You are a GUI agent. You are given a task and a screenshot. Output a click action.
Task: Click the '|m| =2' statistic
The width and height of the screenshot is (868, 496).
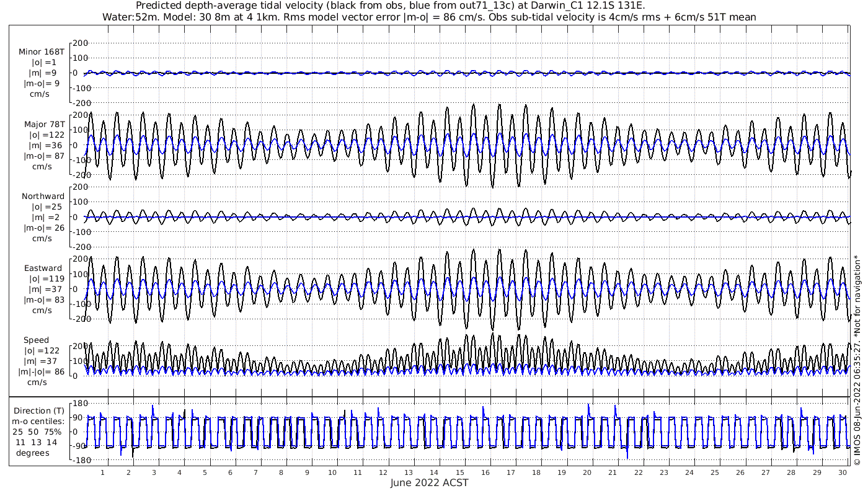45,218
